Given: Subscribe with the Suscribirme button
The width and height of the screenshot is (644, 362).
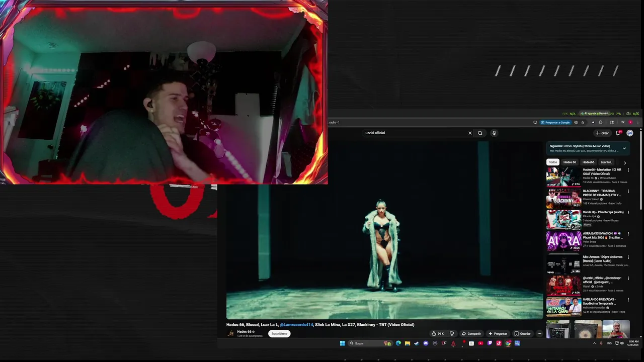Looking at the screenshot, I should [x=279, y=333].
